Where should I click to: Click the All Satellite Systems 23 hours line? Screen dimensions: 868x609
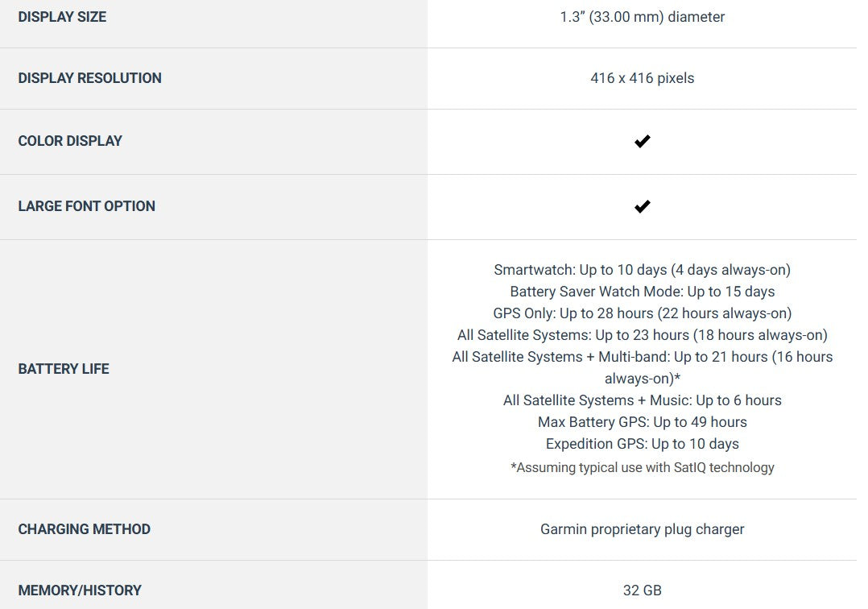pyautogui.click(x=642, y=335)
